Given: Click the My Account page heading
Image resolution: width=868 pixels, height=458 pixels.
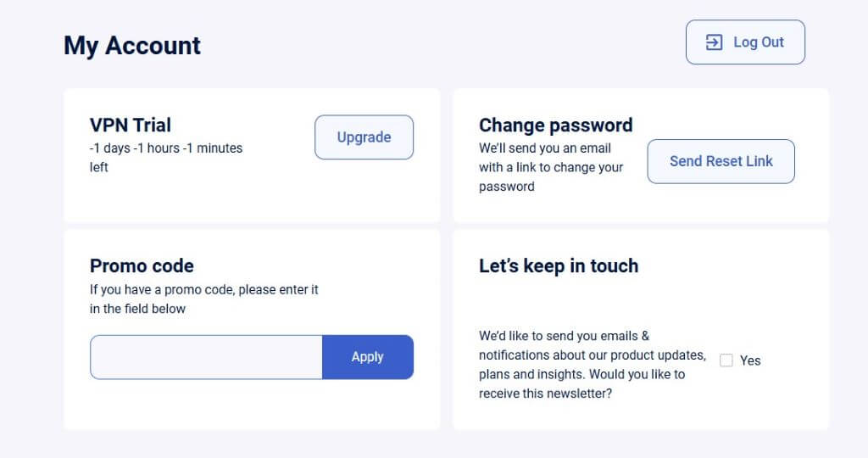Looking at the screenshot, I should [x=132, y=45].
